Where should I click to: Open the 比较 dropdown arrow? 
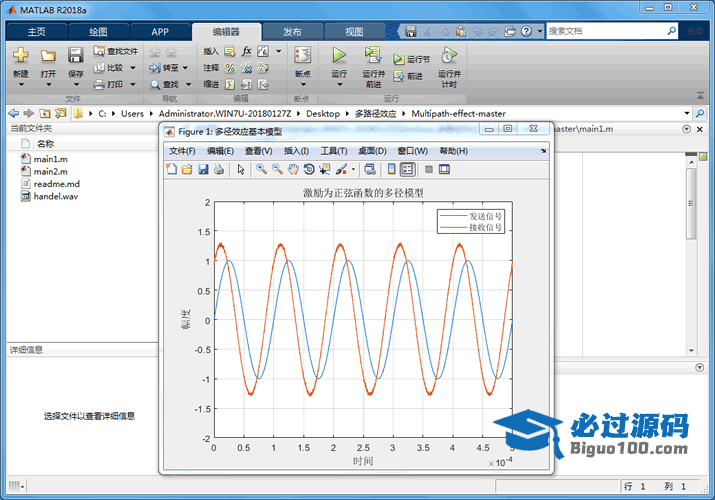click(133, 68)
